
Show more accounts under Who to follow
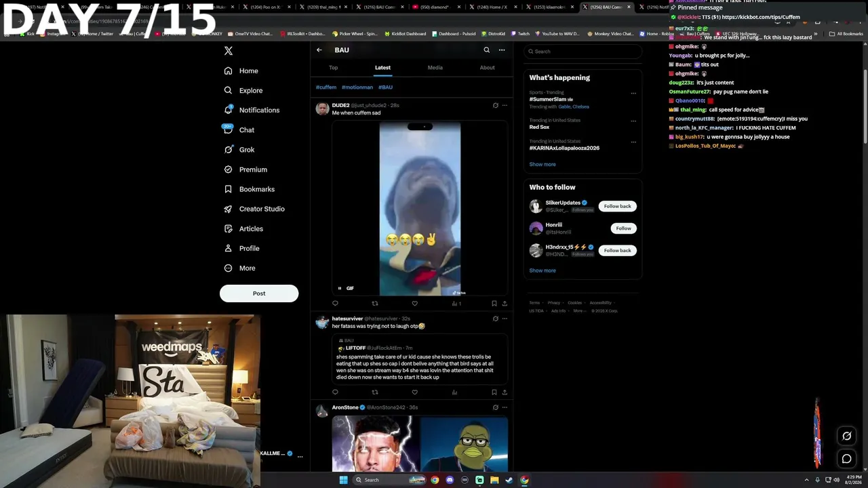click(x=542, y=270)
